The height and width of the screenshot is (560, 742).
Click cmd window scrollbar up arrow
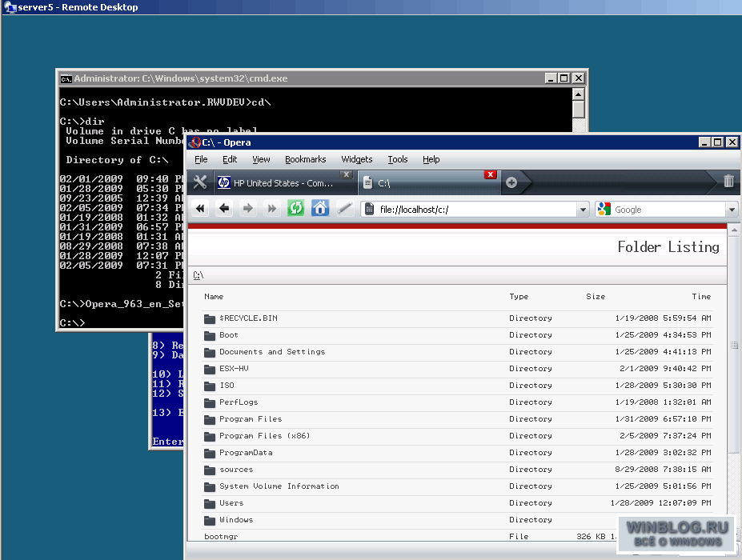[x=578, y=94]
